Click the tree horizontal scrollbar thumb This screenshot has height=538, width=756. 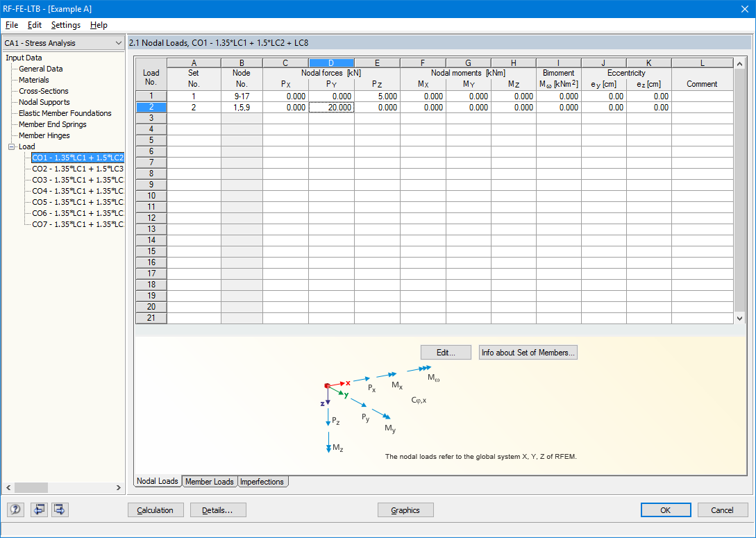pyautogui.click(x=31, y=488)
